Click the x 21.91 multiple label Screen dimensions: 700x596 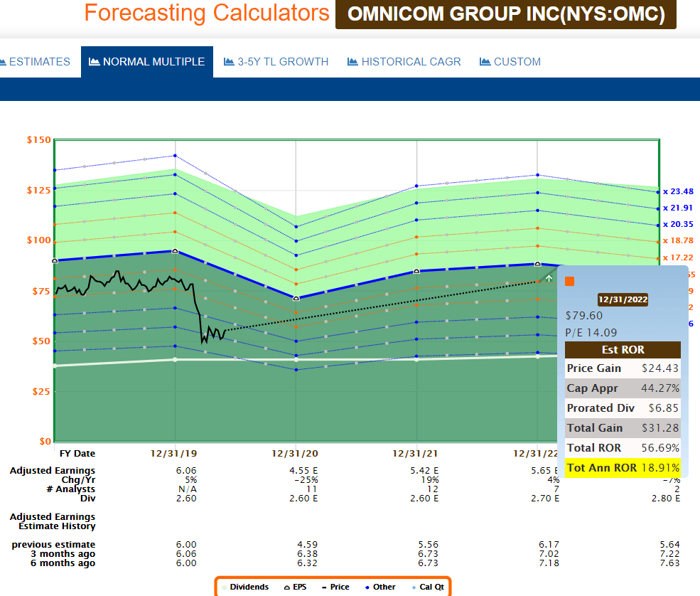678,208
